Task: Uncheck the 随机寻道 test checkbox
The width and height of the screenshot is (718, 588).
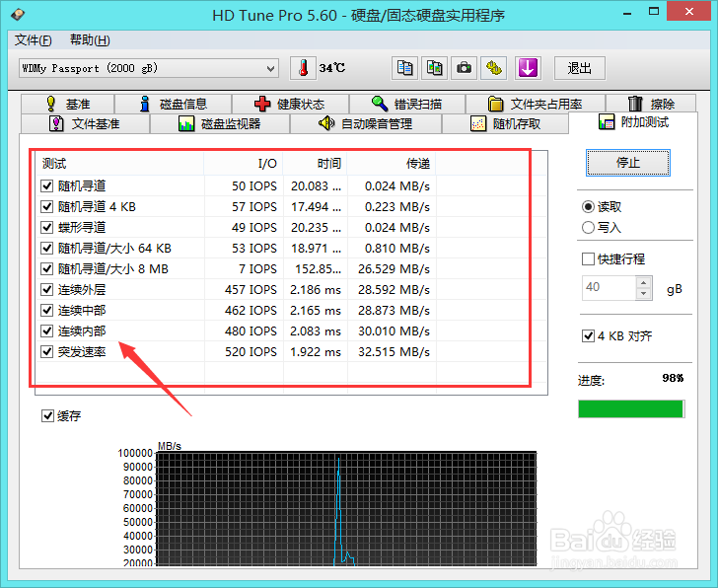Action: [46, 185]
